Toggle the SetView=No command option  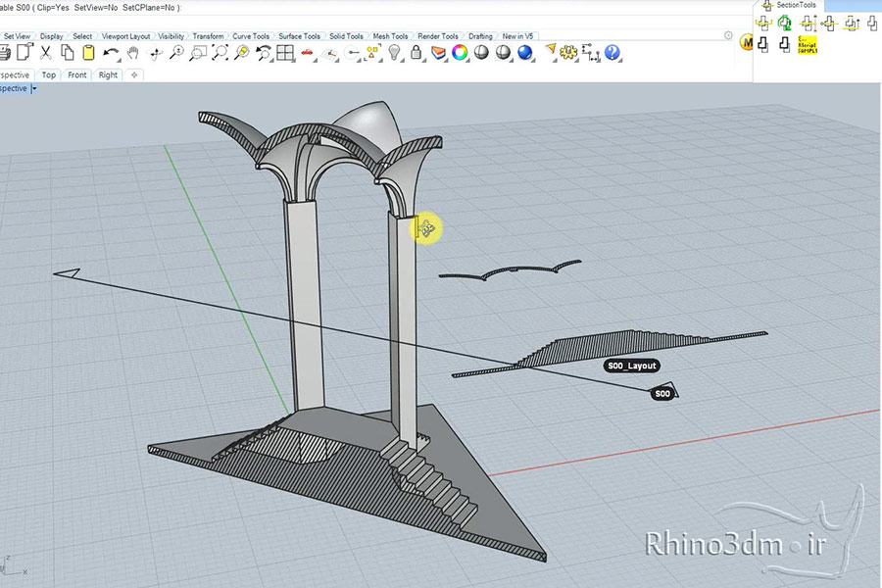click(x=96, y=8)
